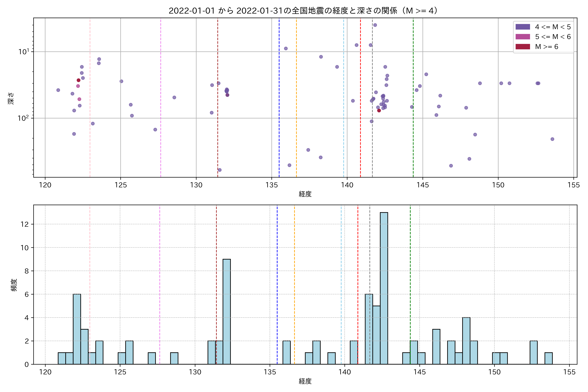Click the pink 5 <= M < 6 legend swatch
The width and height of the screenshot is (588, 392).
point(523,37)
